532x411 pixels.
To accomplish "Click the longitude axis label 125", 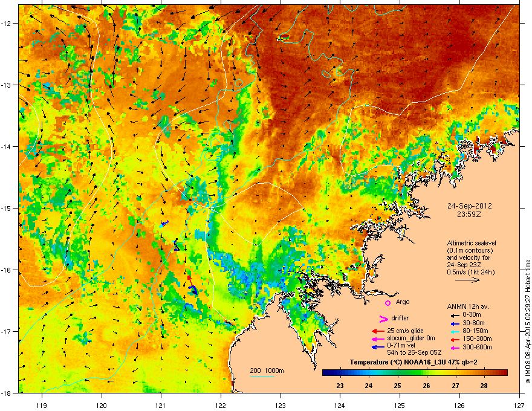I will [400, 406].
